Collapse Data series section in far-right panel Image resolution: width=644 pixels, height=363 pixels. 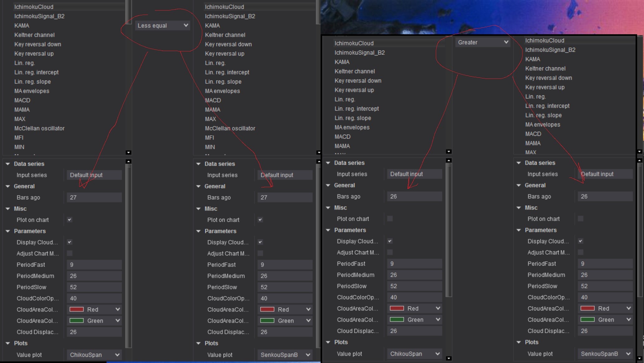[519, 163]
